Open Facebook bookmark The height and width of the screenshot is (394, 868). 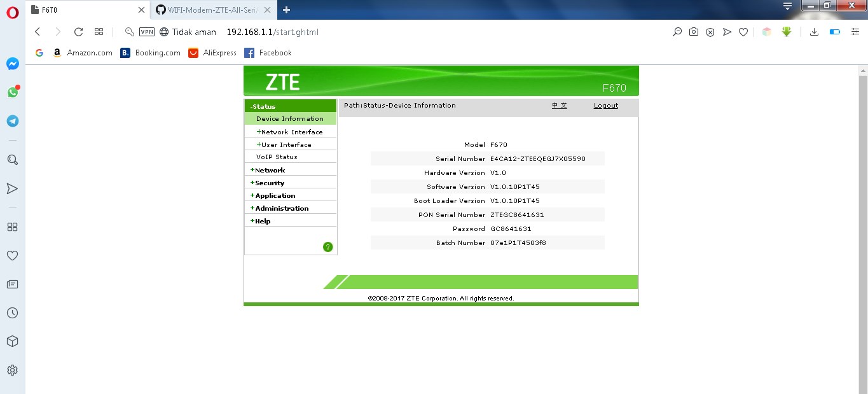[268, 53]
